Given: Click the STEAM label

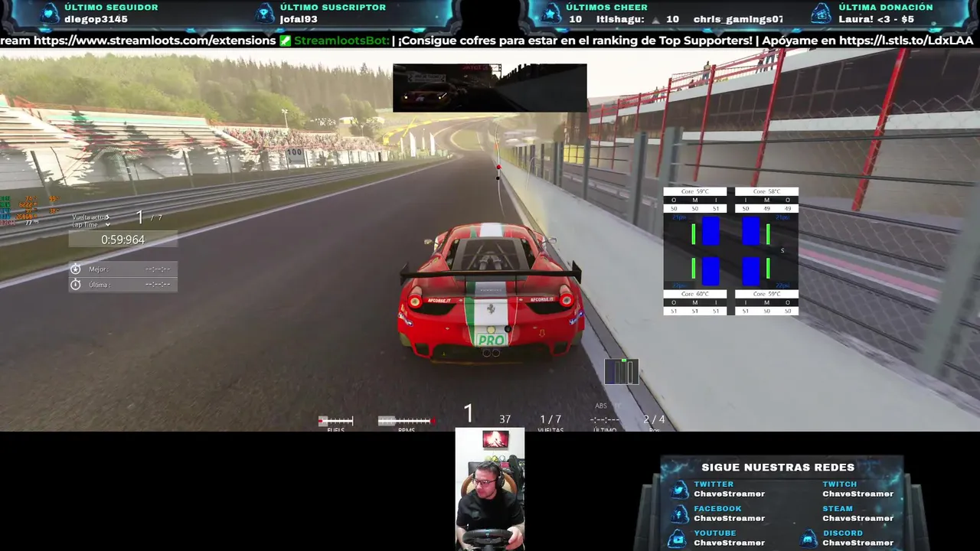Looking at the screenshot, I should point(838,509).
